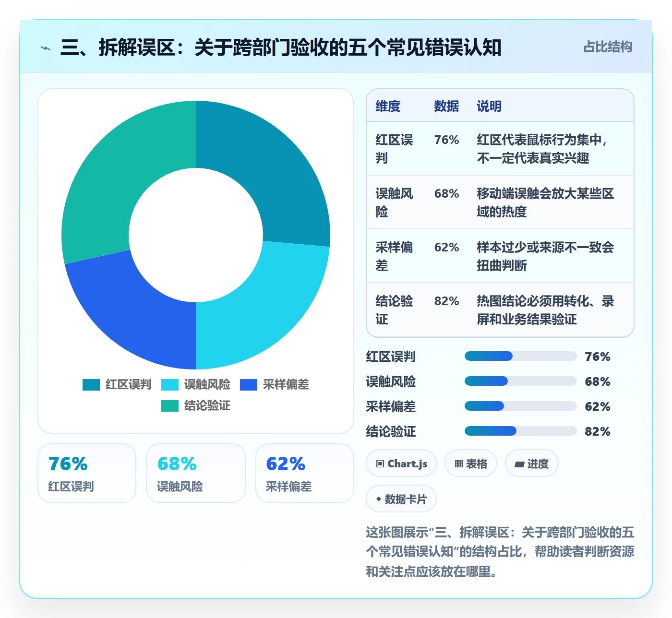Click the 数据 table column header
Image resolution: width=672 pixels, height=618 pixels.
pyautogui.click(x=446, y=106)
